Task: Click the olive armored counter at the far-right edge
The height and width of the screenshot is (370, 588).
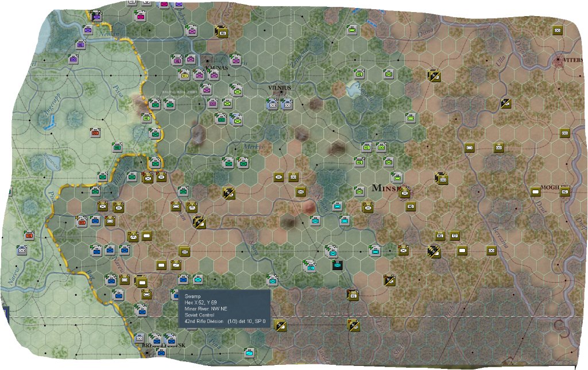Action: click(565, 133)
